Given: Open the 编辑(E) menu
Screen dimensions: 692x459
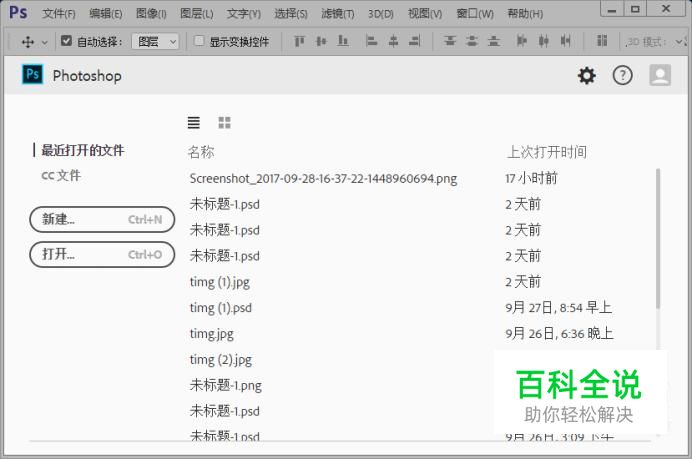Looking at the screenshot, I should point(105,14).
